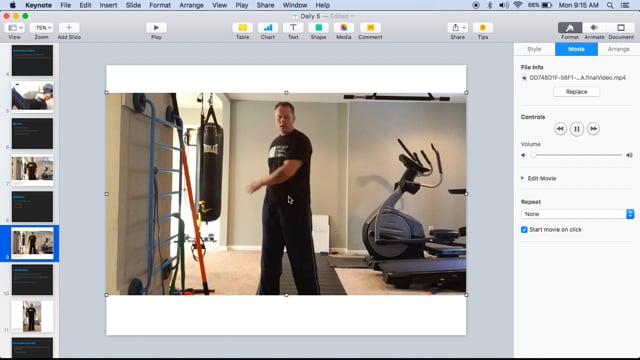
Task: Open the Share menu in menu bar
Action: click(265, 5)
